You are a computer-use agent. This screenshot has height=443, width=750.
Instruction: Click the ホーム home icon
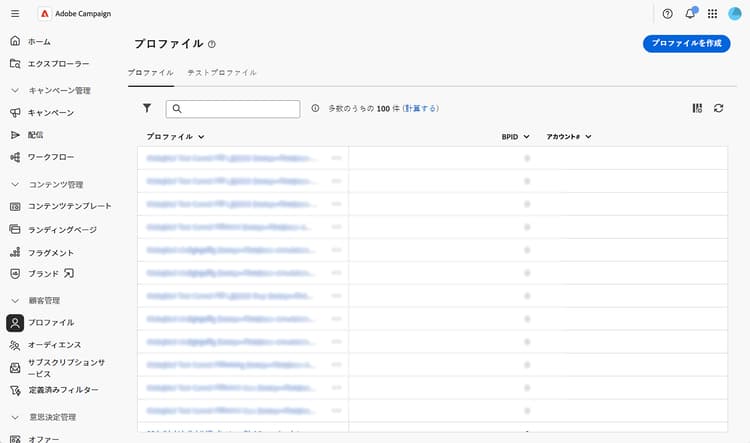15,41
